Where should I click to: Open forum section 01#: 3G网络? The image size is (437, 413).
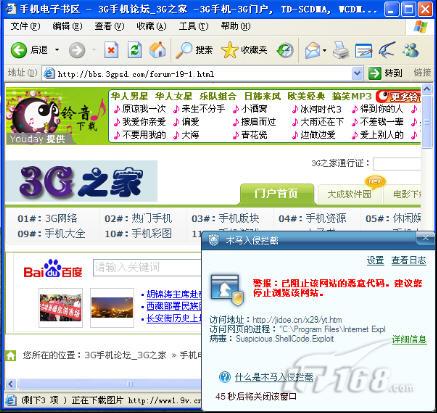click(47, 218)
